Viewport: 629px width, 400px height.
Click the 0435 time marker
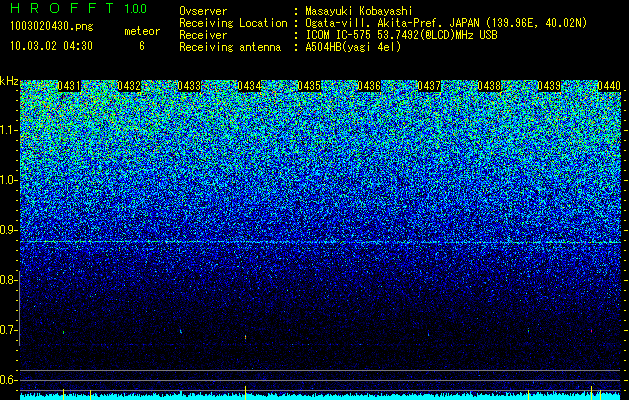coord(309,86)
